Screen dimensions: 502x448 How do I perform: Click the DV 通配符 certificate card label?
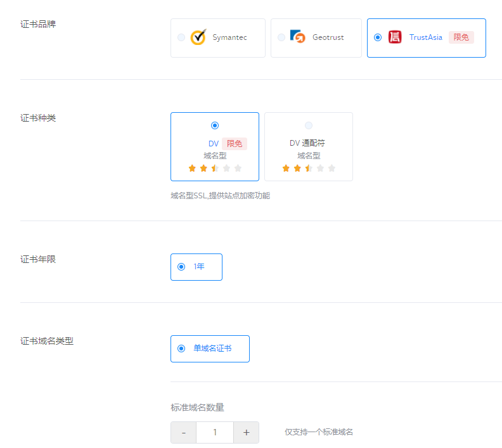coord(307,143)
